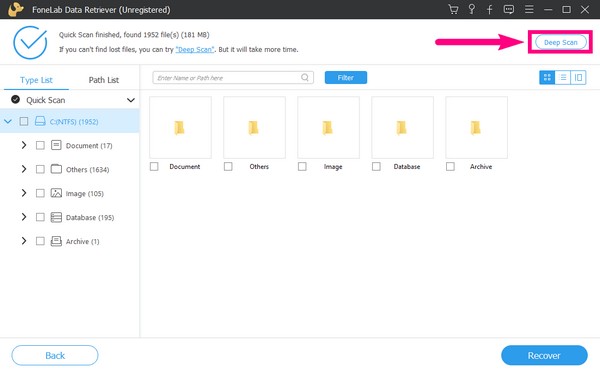Switch to the Type List tab
Image resolution: width=600 pixels, height=377 pixels.
tap(36, 80)
